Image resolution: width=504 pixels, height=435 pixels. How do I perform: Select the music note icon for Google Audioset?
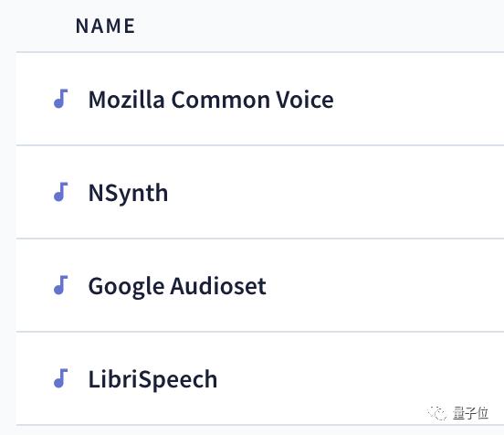(x=61, y=285)
